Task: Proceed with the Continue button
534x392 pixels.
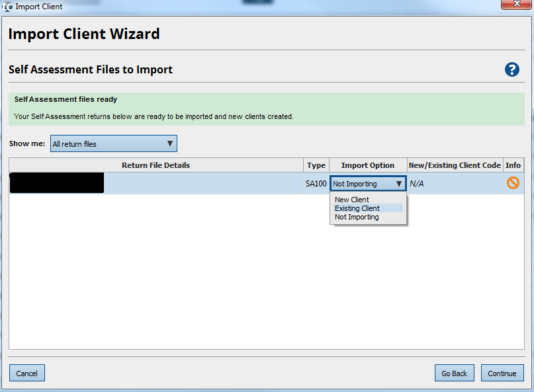Action: click(x=502, y=373)
